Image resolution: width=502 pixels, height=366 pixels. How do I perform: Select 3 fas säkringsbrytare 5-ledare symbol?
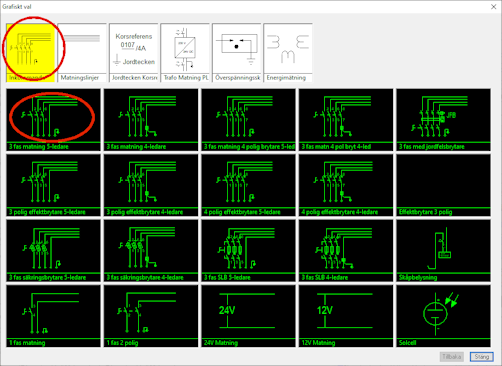tap(53, 250)
